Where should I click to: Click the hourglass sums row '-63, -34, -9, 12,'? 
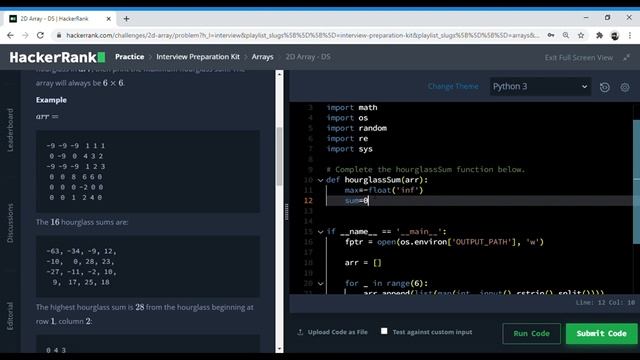(81, 251)
